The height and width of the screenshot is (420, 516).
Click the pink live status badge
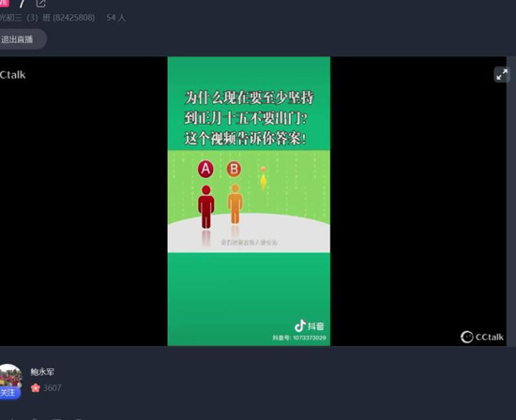pyautogui.click(x=5, y=3)
